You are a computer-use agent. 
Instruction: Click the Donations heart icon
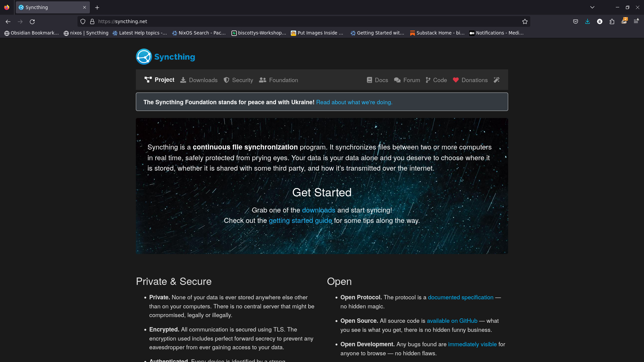(x=455, y=80)
